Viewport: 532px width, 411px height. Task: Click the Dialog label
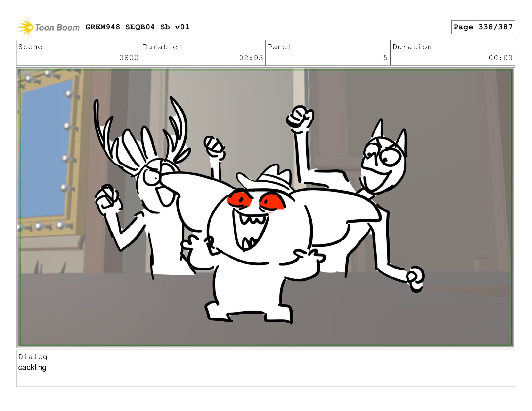coord(33,357)
